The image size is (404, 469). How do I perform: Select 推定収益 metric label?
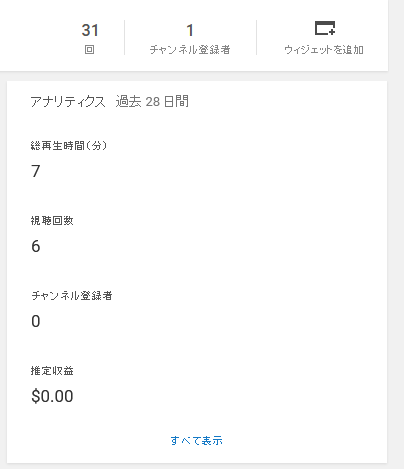point(52,371)
